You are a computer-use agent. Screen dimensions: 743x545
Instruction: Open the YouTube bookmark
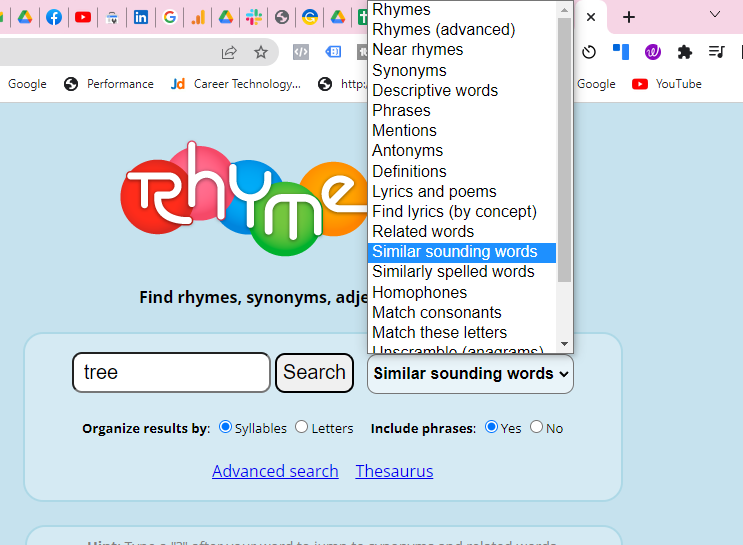[667, 84]
